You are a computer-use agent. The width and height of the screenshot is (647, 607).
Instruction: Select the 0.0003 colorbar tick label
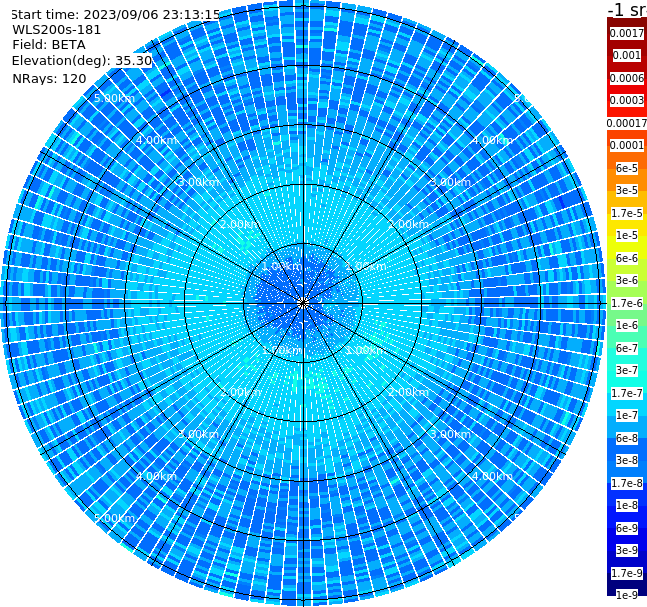tap(627, 100)
